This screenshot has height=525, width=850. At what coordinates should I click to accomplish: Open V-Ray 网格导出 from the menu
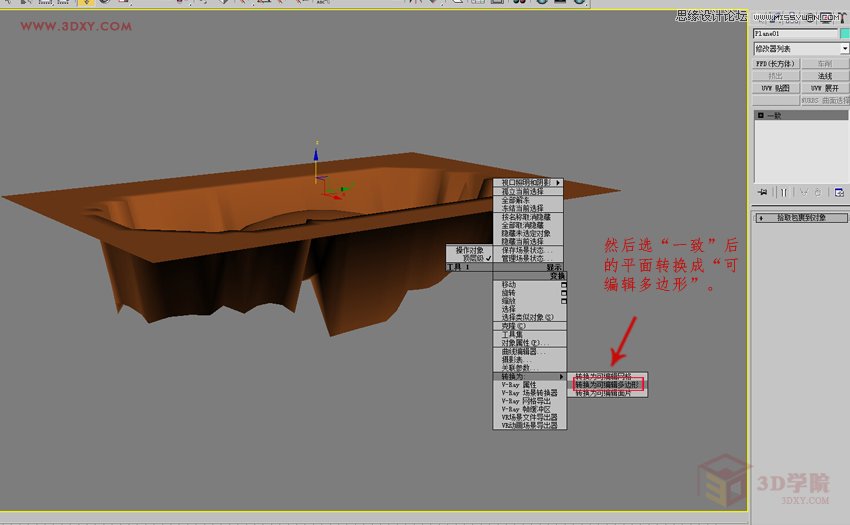point(530,401)
